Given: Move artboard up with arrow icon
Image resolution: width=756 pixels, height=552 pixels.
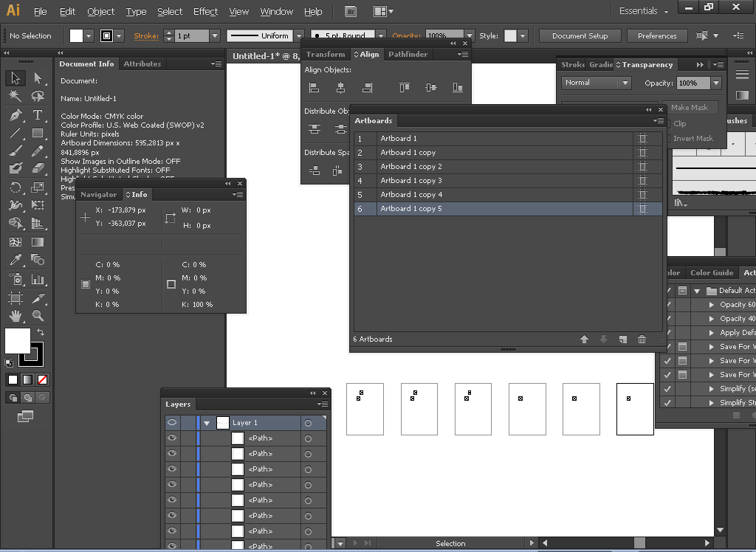Looking at the screenshot, I should point(584,339).
